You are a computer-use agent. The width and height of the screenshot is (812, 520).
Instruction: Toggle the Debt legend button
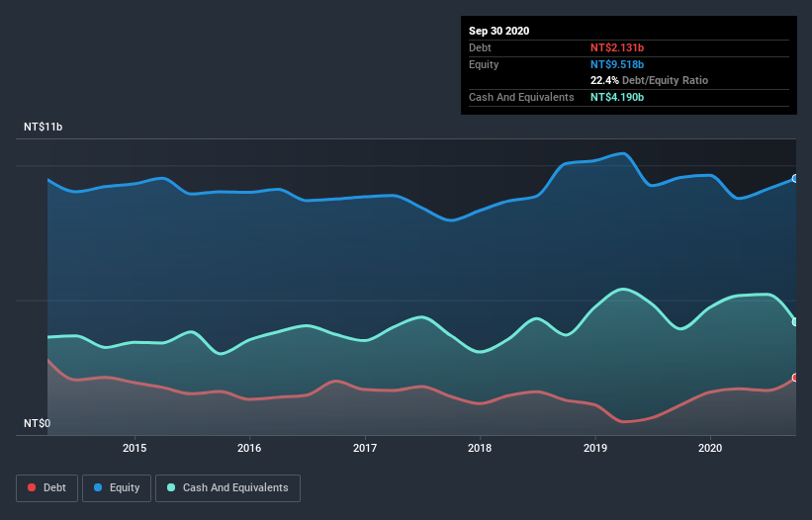(x=46, y=488)
